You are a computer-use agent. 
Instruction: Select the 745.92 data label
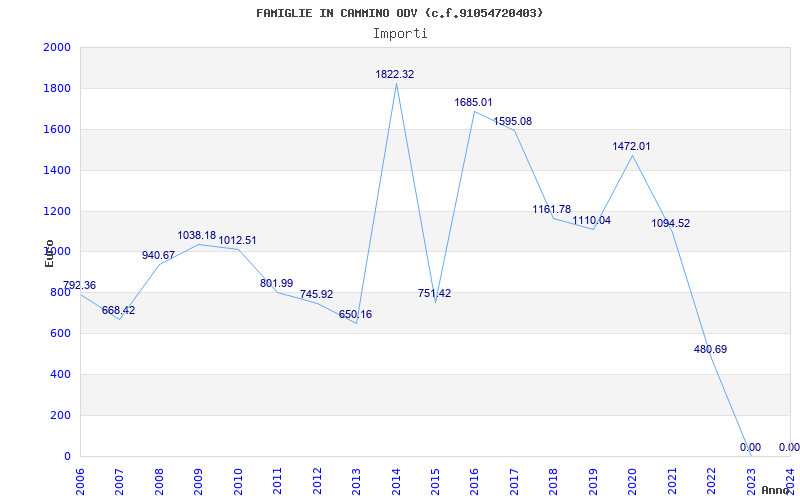[x=316, y=294]
